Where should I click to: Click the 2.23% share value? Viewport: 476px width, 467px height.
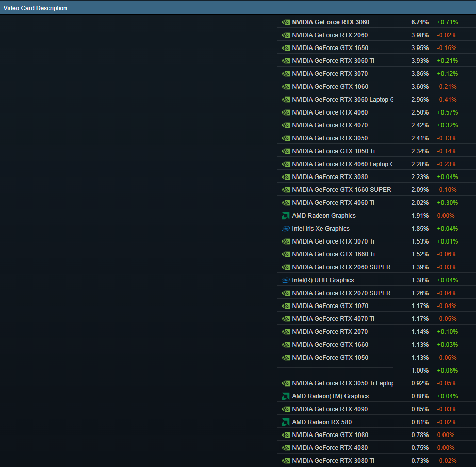420,177
